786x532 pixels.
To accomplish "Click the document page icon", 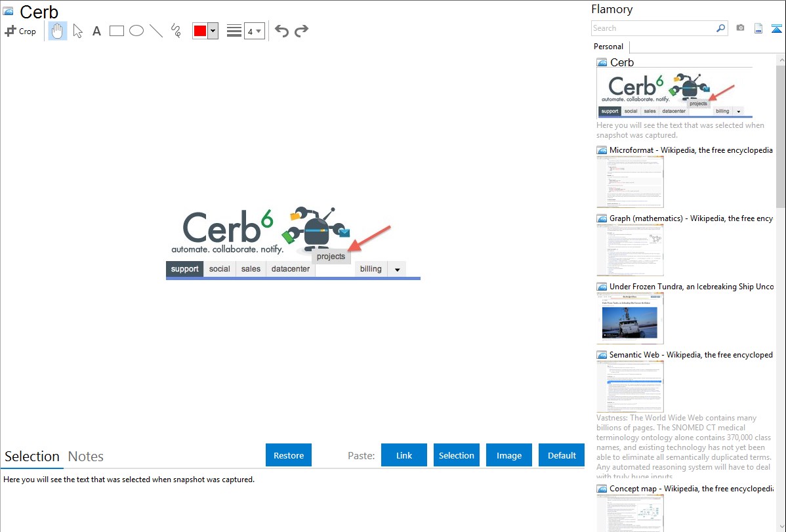I will click(x=758, y=28).
